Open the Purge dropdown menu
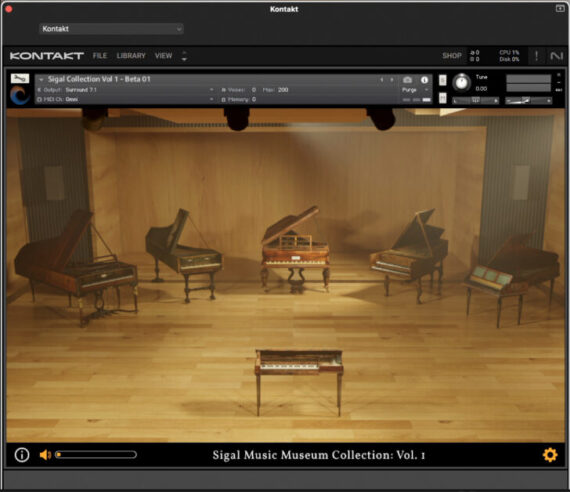This screenshot has height=492, width=570. pyautogui.click(x=416, y=90)
